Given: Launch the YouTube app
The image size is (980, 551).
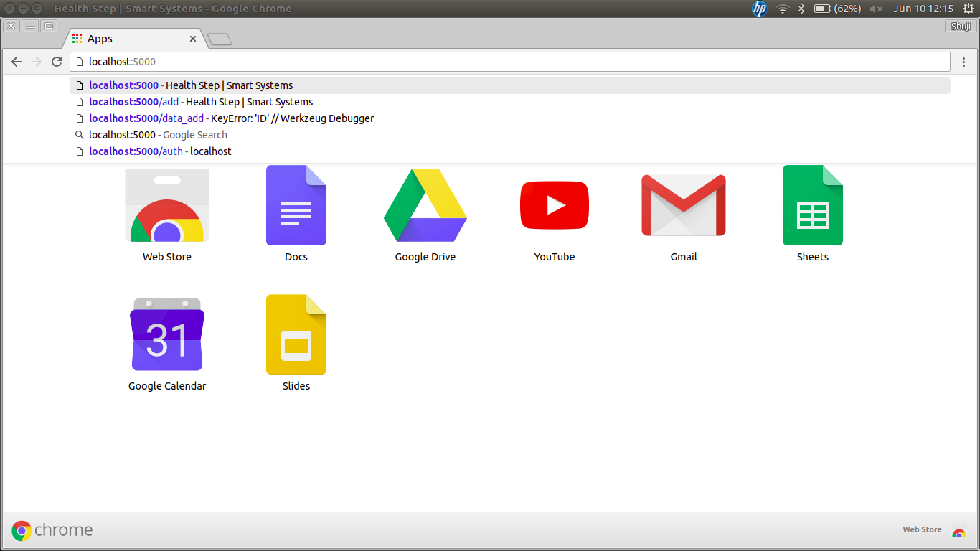Looking at the screenshot, I should [x=555, y=205].
